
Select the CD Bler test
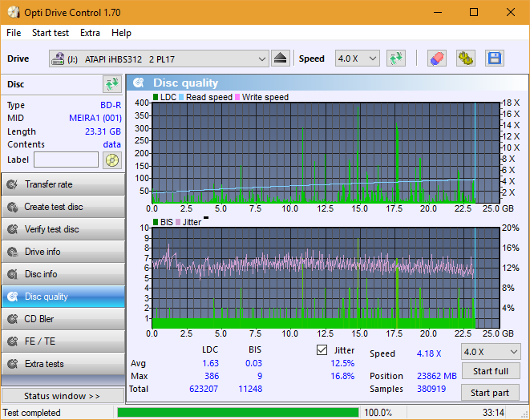pos(63,319)
